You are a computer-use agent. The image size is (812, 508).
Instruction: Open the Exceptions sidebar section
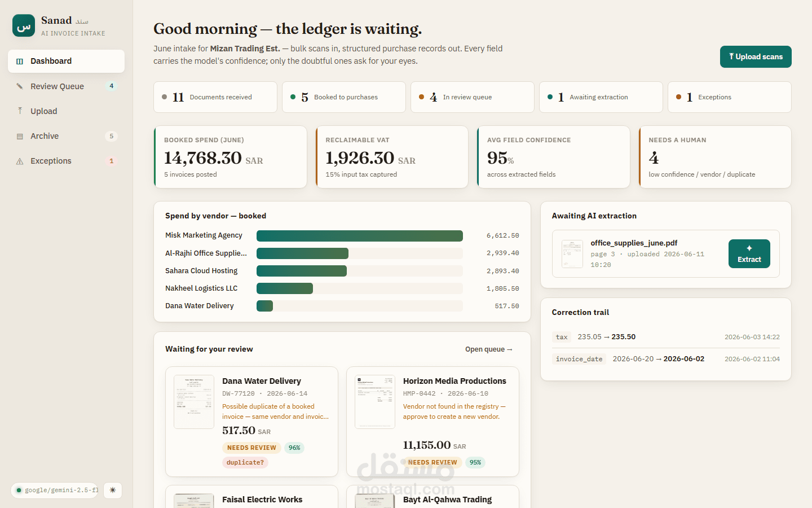click(66, 161)
